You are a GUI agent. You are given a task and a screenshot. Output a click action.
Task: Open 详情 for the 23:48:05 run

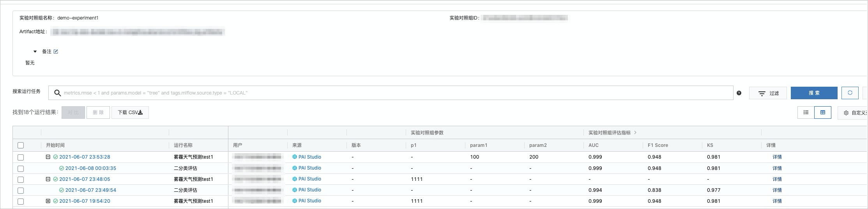click(x=777, y=179)
